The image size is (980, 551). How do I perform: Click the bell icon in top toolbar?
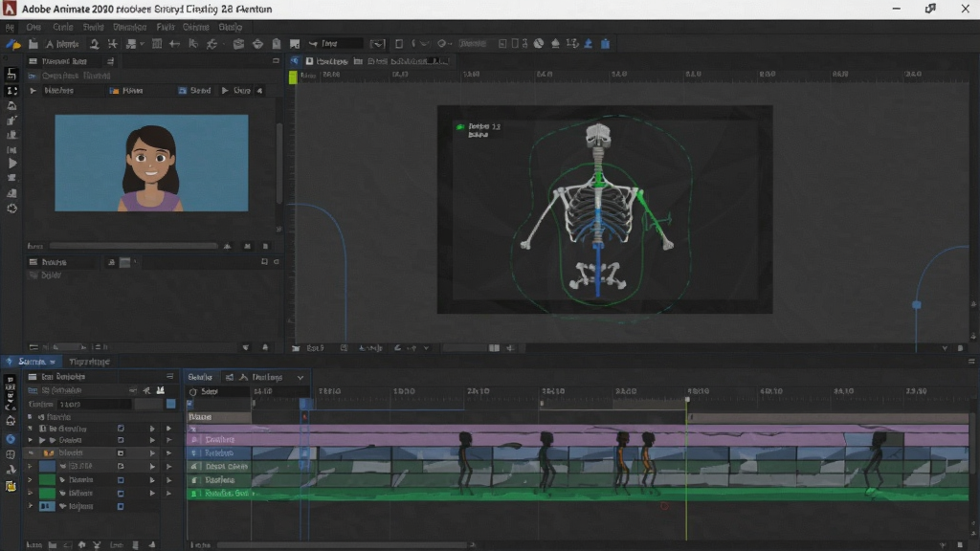[x=555, y=44]
